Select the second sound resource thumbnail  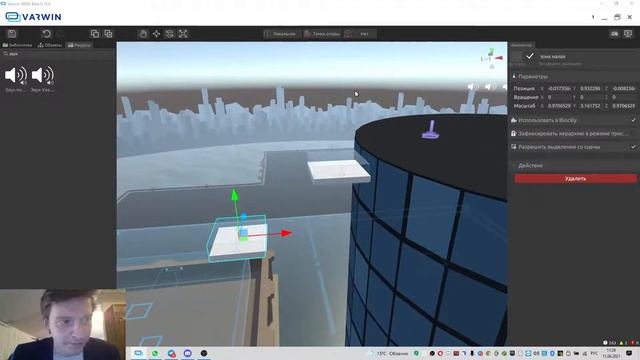42,76
